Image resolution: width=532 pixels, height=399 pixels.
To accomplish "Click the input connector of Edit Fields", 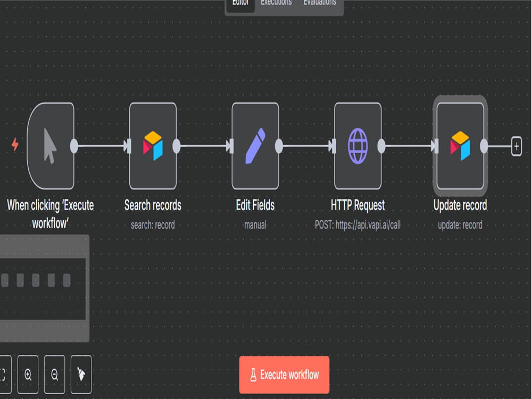I will pos(231,146).
